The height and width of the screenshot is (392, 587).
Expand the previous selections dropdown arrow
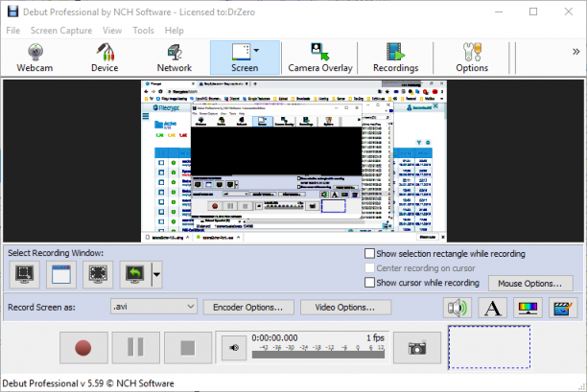click(x=157, y=275)
